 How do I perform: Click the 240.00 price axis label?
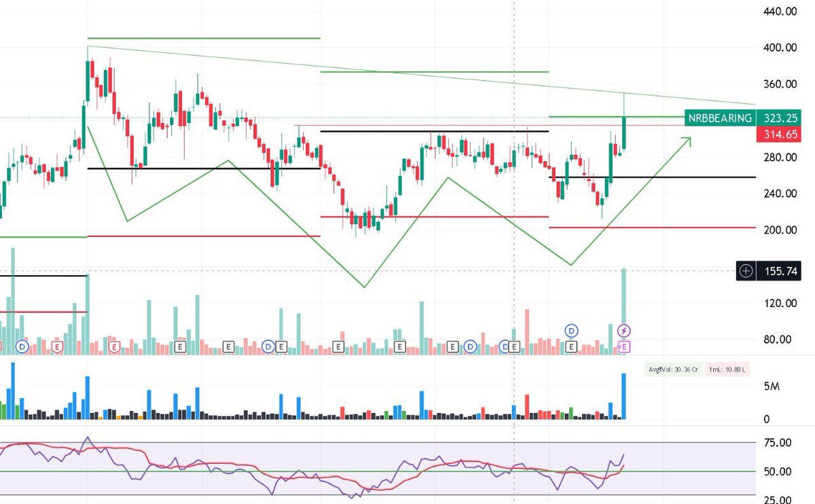(x=780, y=194)
